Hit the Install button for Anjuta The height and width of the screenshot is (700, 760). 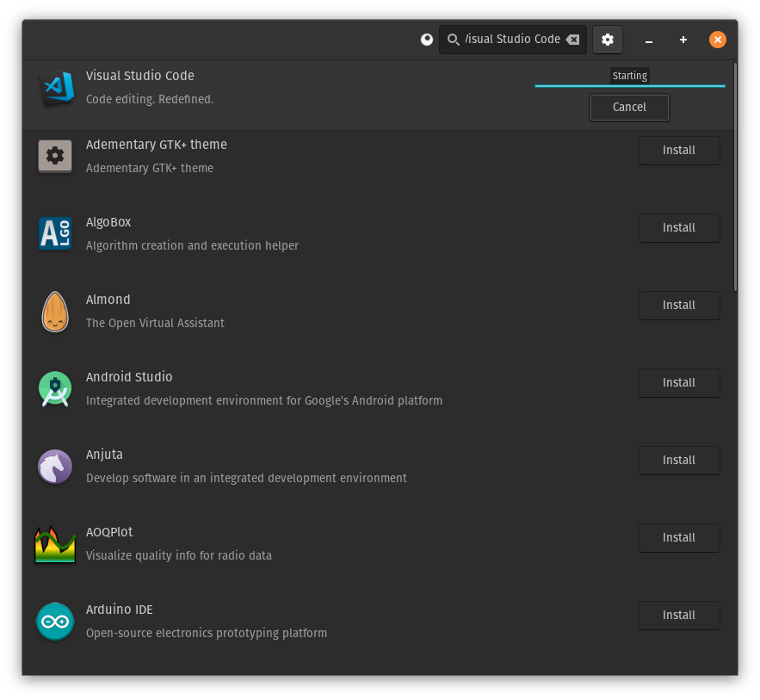click(679, 460)
